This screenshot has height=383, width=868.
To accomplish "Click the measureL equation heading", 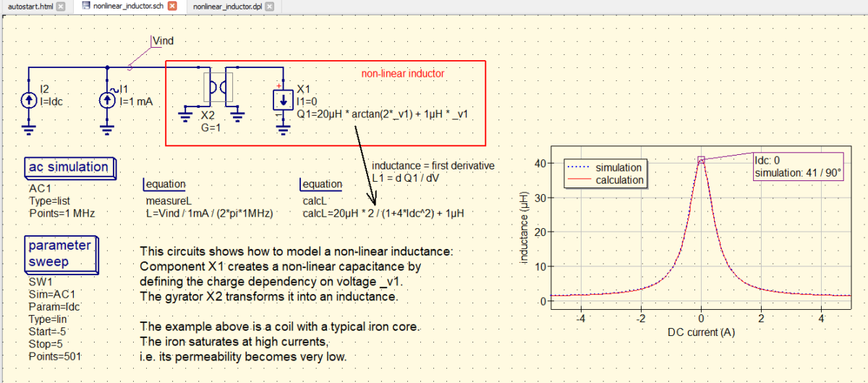I will click(166, 185).
